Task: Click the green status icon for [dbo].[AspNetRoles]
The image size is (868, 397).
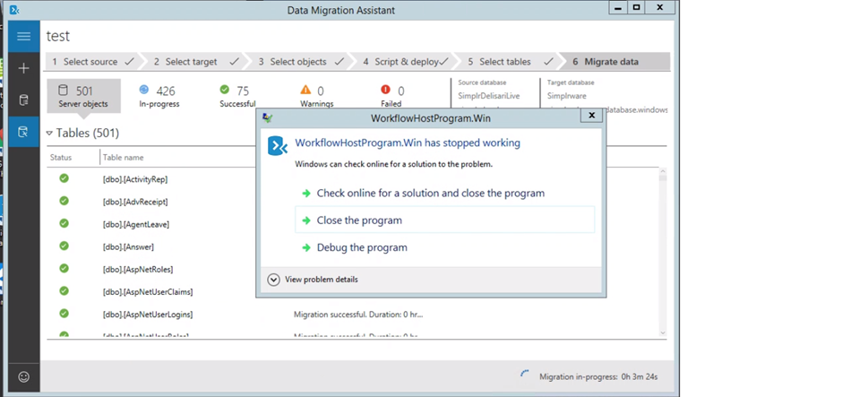Action: [x=64, y=269]
